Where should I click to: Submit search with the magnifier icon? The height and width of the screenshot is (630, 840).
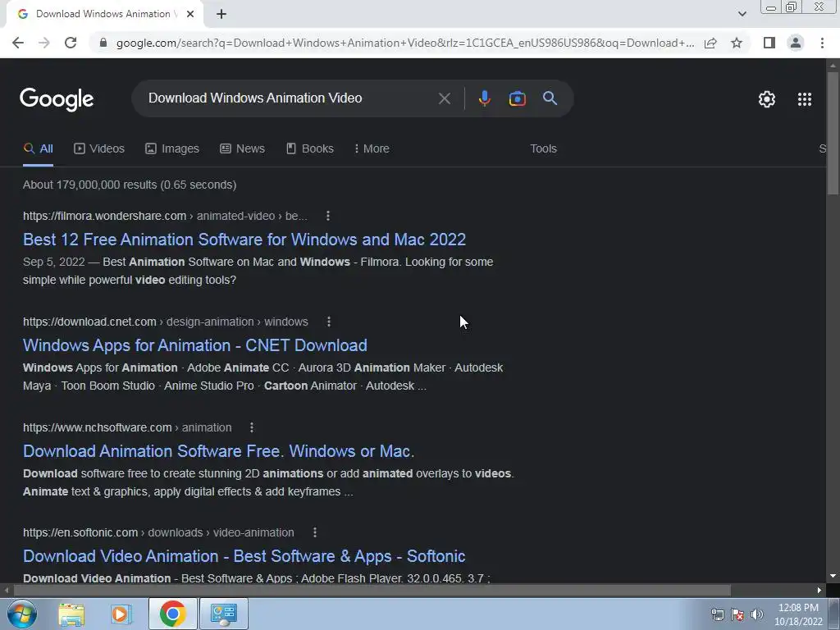click(550, 98)
